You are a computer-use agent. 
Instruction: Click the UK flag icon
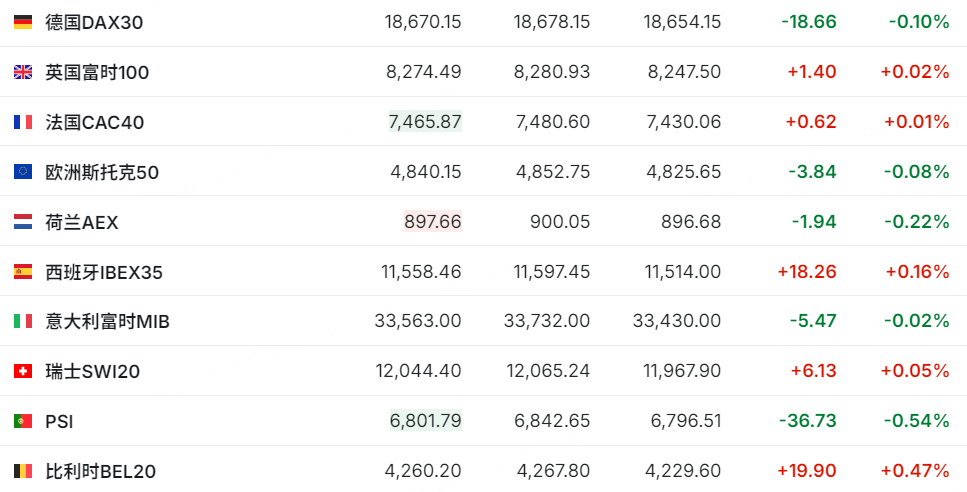point(22,71)
